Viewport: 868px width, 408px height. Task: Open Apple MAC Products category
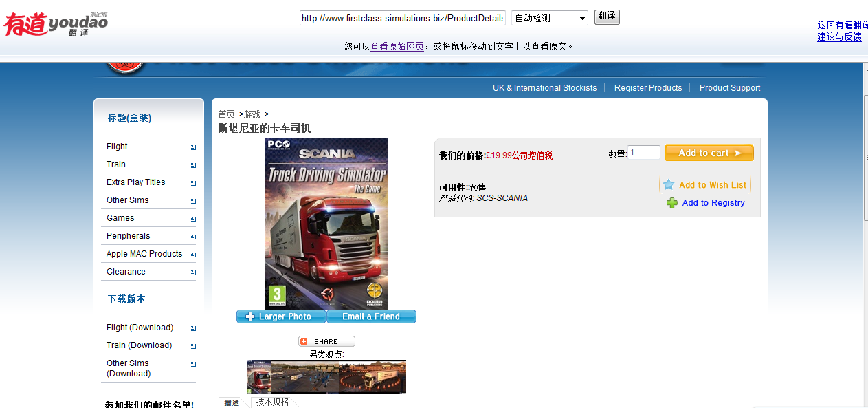144,254
